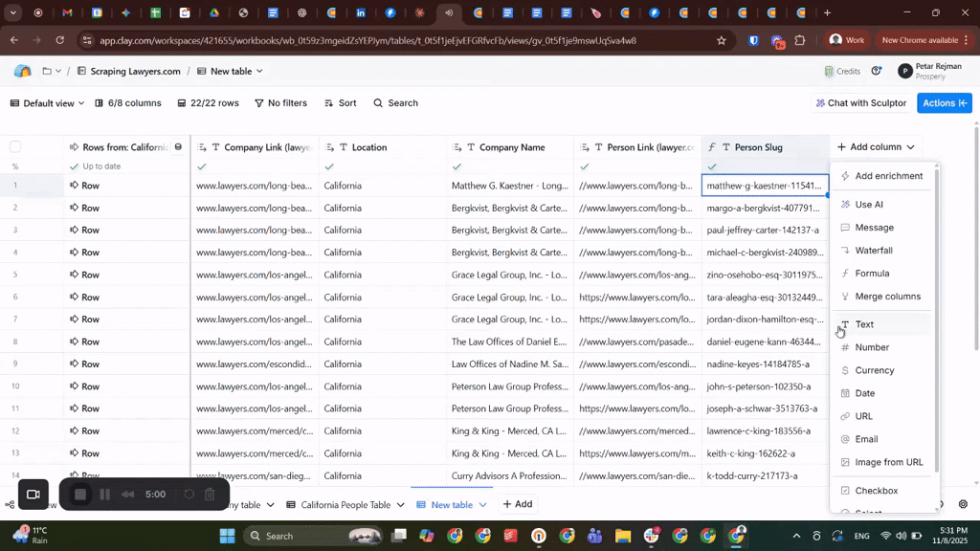This screenshot has width=980, height=551.
Task: Click the Chat with Sculptor button
Action: [x=860, y=103]
